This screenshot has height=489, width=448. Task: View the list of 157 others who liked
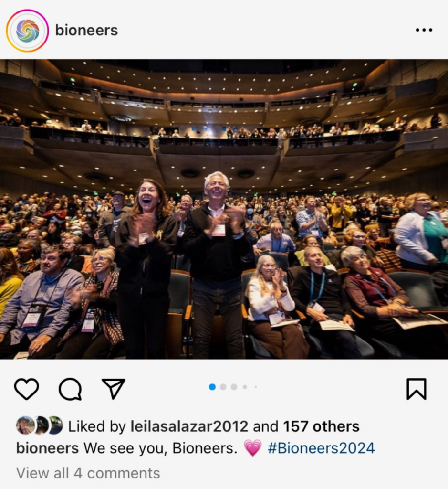pos(321,426)
